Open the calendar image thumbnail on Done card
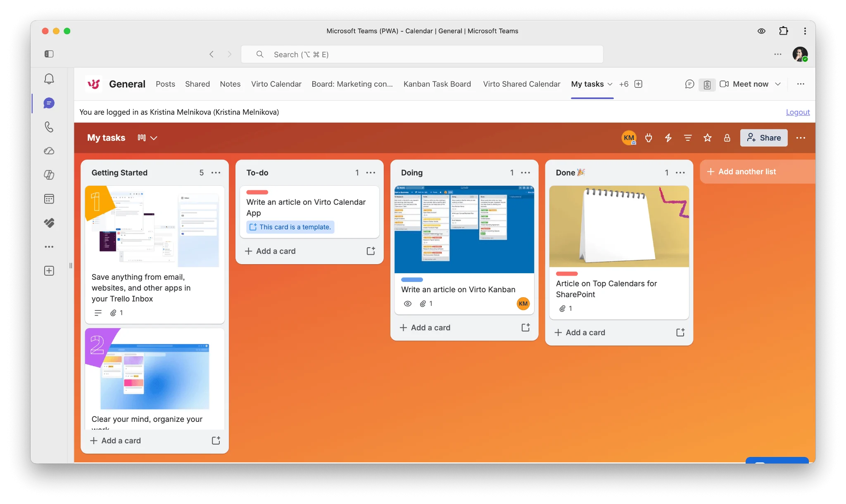This screenshot has height=504, width=846. coord(619,226)
